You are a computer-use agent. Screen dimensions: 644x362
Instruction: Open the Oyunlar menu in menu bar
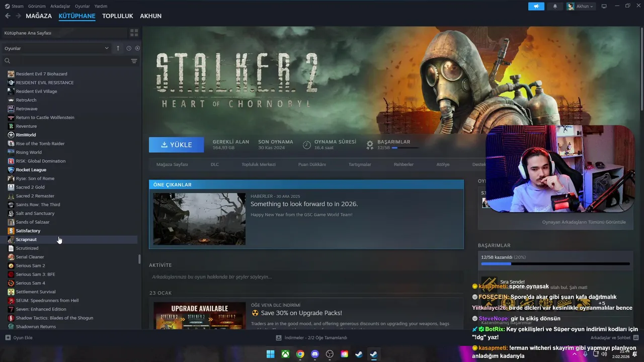(x=83, y=6)
